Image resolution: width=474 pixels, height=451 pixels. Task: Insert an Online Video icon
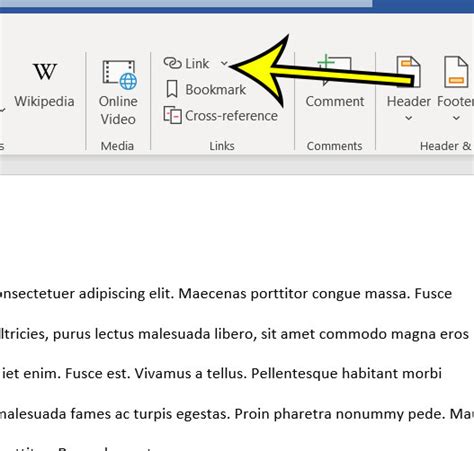click(120, 75)
